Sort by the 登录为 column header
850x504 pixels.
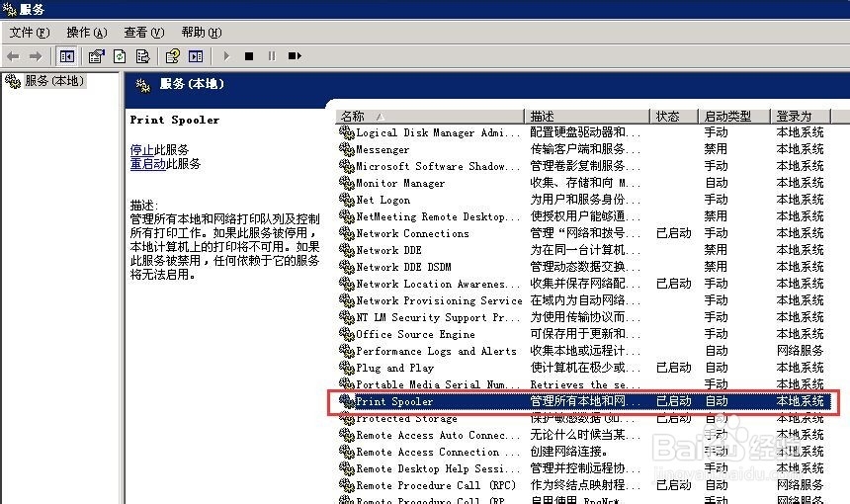(x=801, y=116)
